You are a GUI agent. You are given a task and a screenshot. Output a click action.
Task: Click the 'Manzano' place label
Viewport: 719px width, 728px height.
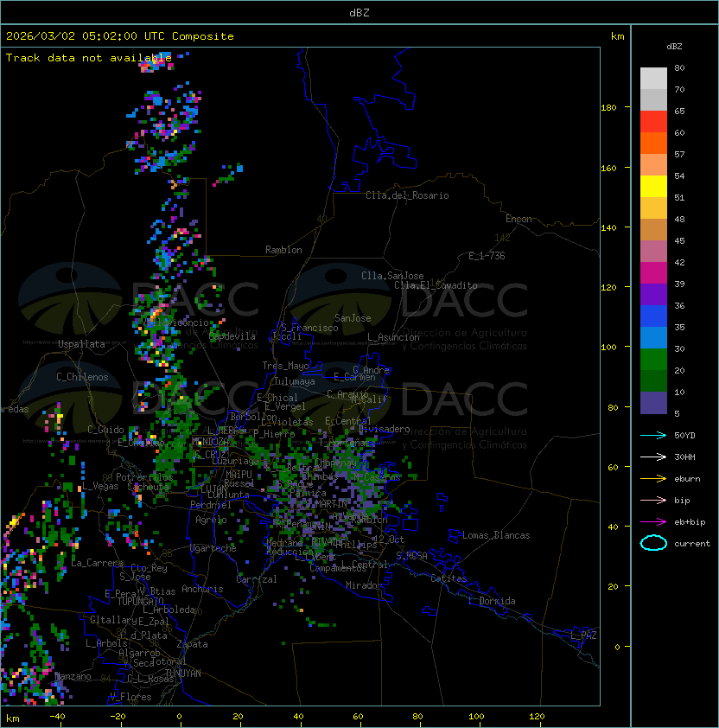[x=73, y=676]
